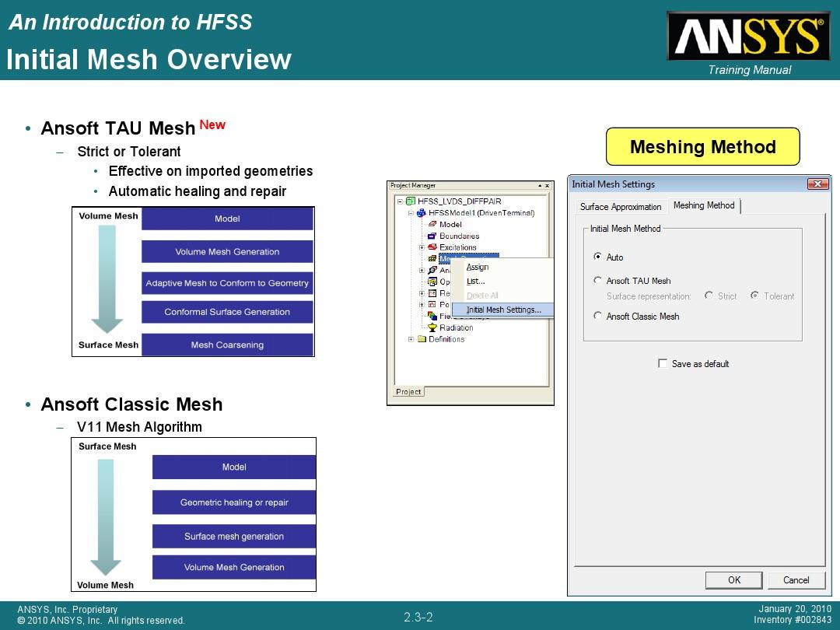The image size is (840, 630).
Task: Click the Mesh Operations node icon
Action: point(432,259)
